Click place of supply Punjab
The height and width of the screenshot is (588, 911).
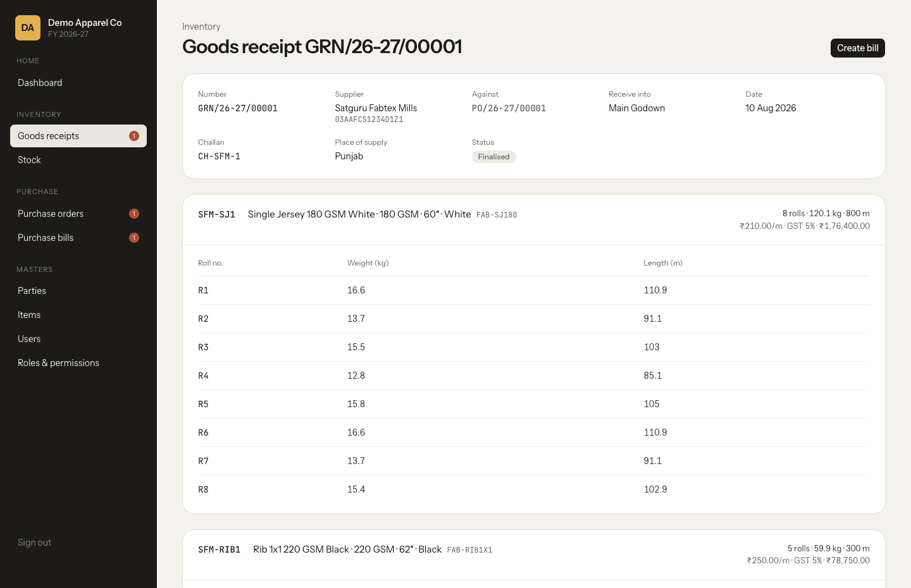point(349,156)
